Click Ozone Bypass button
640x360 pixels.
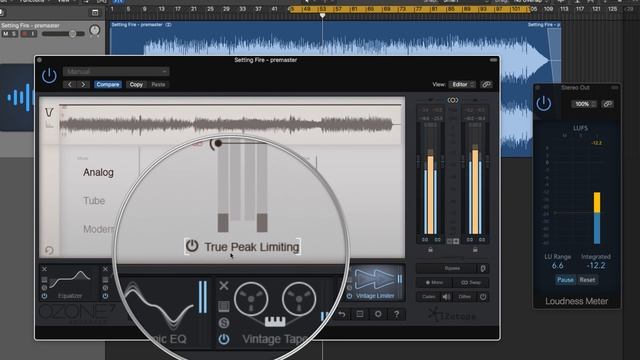click(x=447, y=269)
